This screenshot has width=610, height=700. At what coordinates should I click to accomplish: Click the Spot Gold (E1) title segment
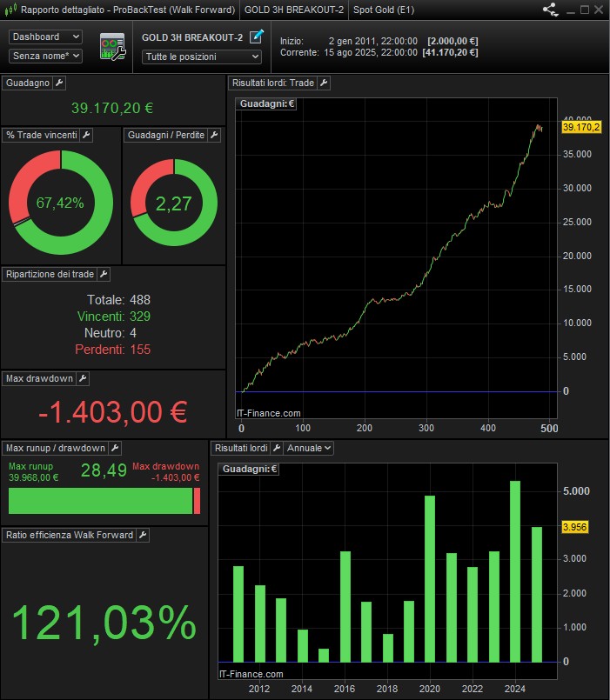385,10
